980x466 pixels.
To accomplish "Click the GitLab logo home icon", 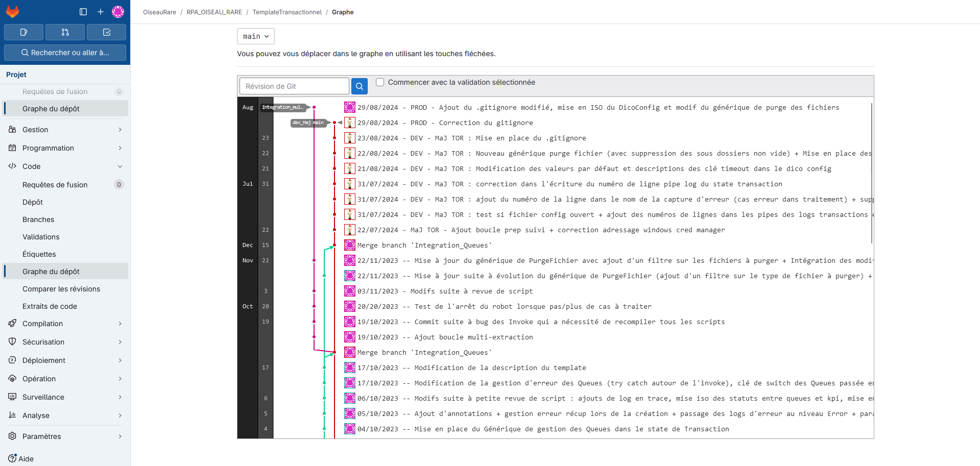I will 13,12.
